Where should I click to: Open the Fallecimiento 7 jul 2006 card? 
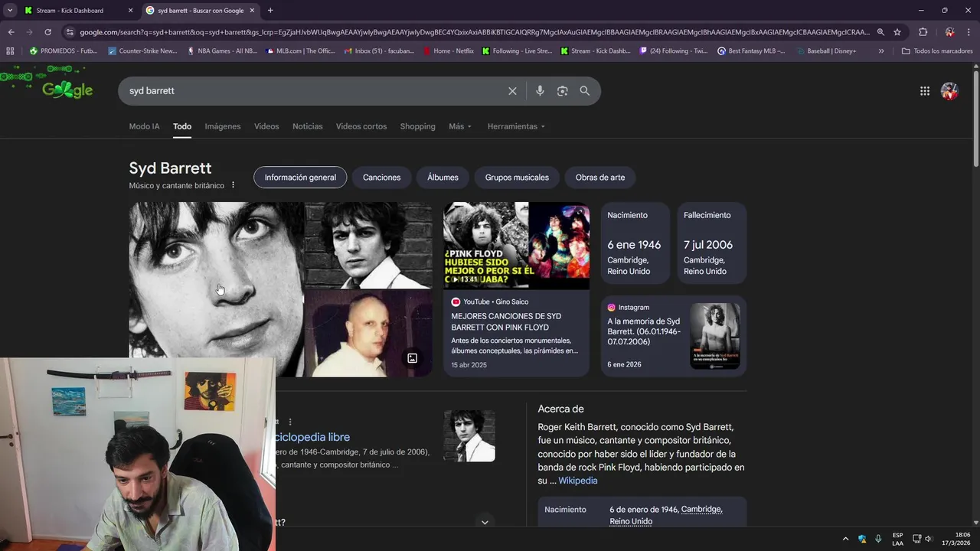tap(712, 243)
